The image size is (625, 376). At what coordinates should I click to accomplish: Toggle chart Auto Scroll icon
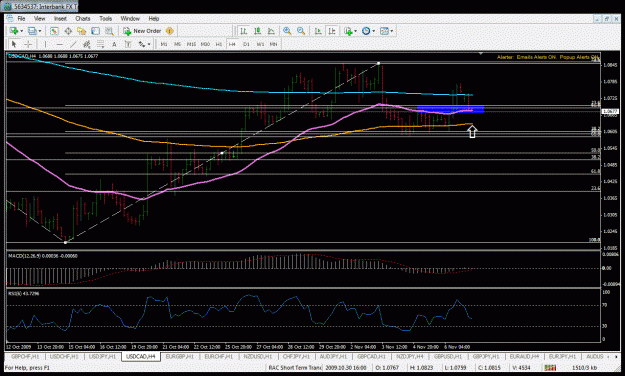pyautogui.click(x=318, y=31)
